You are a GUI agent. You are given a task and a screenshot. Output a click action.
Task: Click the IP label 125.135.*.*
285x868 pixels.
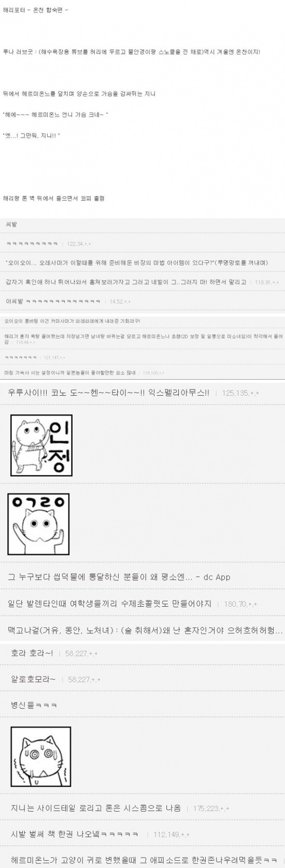tap(240, 393)
